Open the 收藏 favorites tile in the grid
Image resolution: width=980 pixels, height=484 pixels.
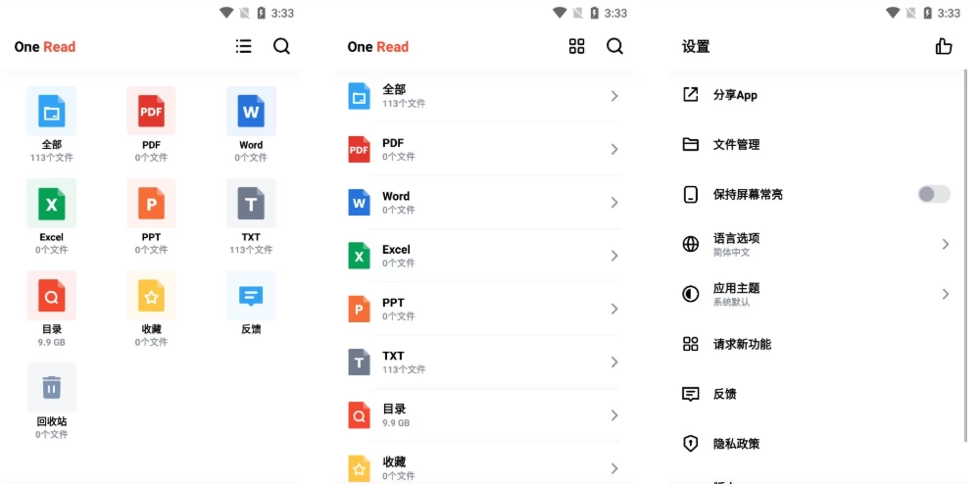click(x=151, y=296)
